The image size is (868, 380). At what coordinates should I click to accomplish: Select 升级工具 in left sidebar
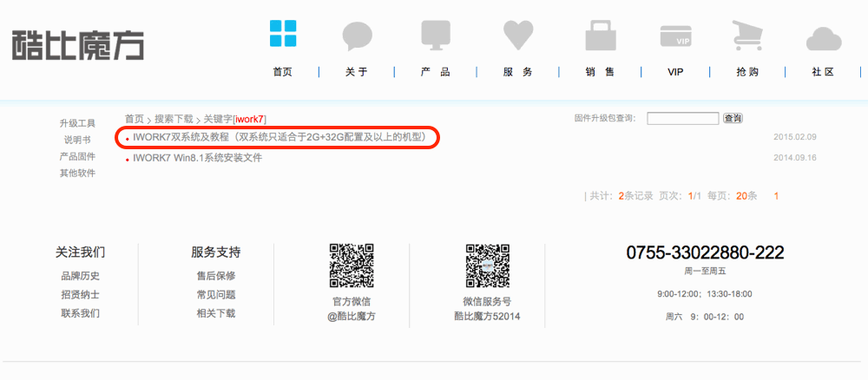pos(77,123)
